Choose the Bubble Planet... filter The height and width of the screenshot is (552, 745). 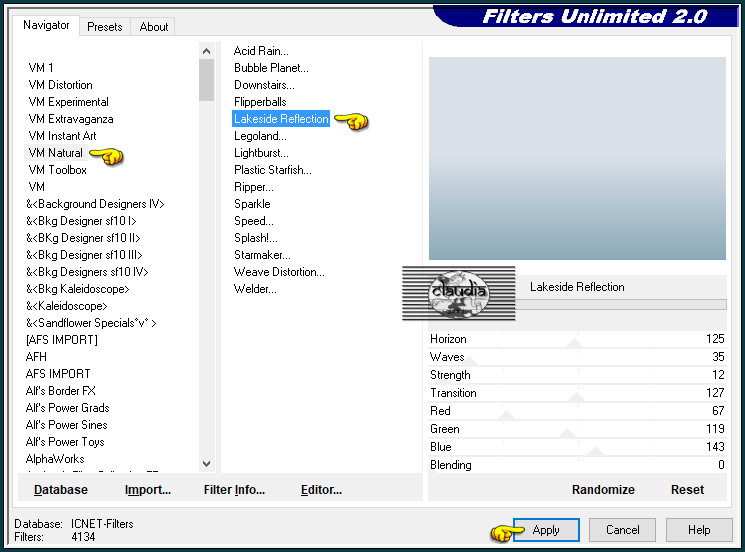click(x=271, y=68)
